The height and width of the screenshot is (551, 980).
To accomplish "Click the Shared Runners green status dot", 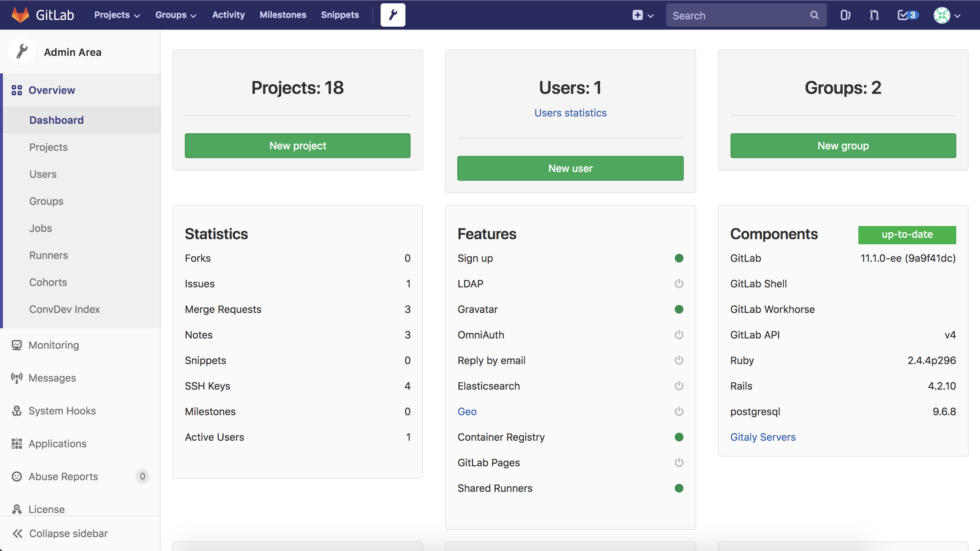I will coord(679,488).
